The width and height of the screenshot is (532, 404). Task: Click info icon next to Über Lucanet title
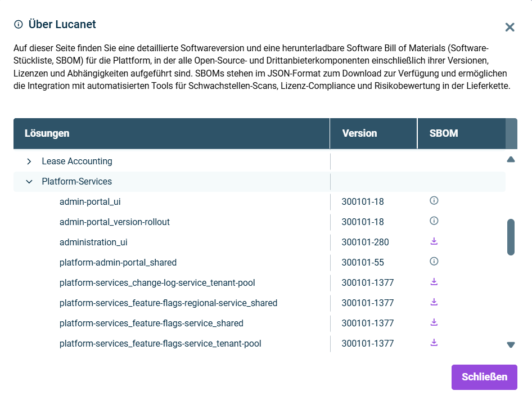(19, 24)
